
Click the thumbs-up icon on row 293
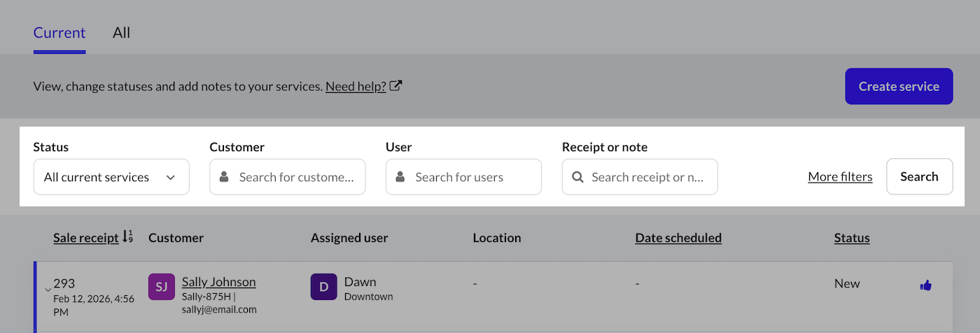pyautogui.click(x=925, y=285)
